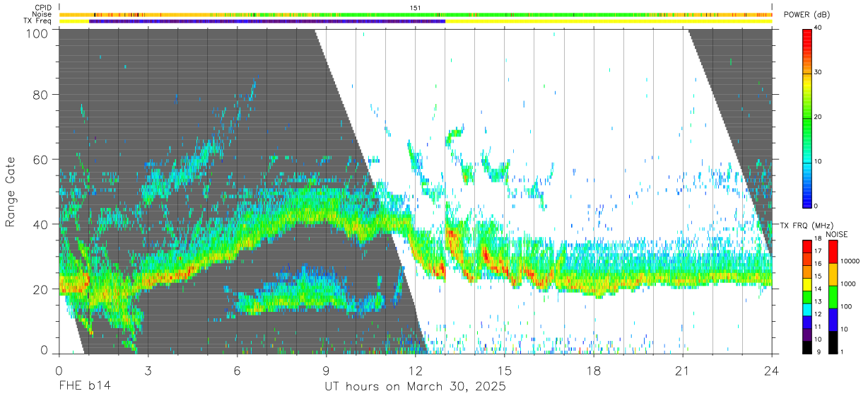
Task: Click the TX FRQ (MHz) color bar
Action: [807, 296]
